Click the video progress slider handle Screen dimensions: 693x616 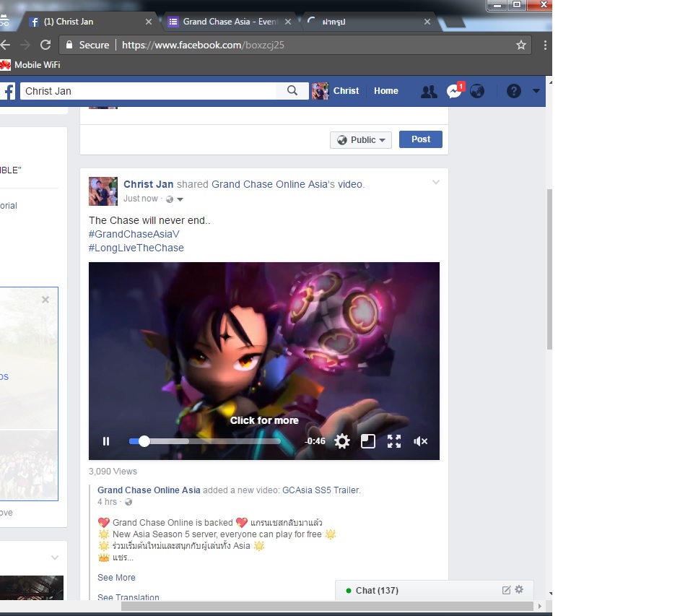(x=144, y=441)
